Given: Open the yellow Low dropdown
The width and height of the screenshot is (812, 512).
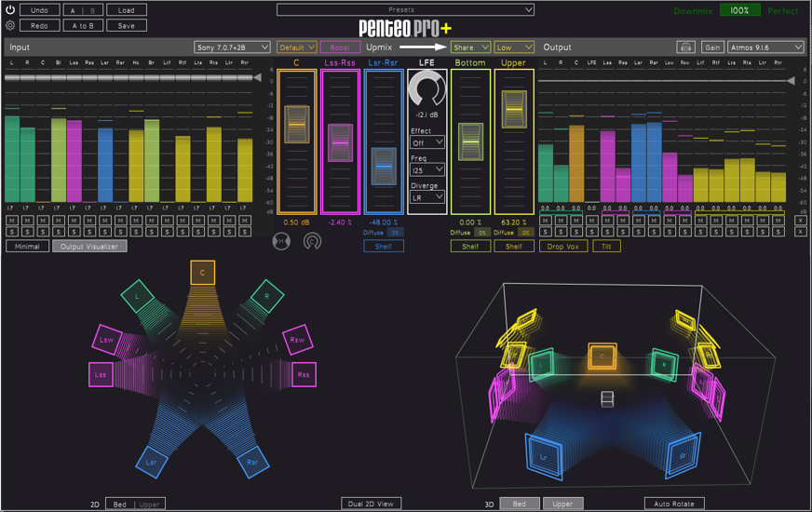Looking at the screenshot, I should click(514, 47).
